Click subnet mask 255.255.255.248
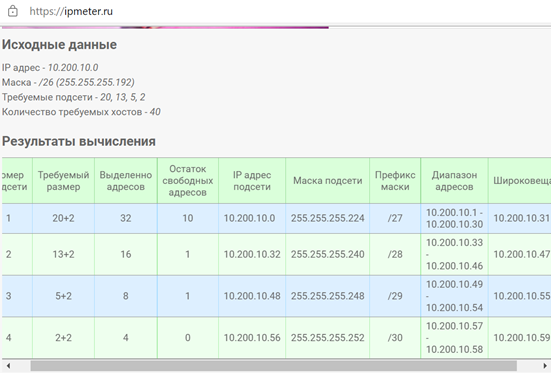Viewport: 551px width, 373px height. pyautogui.click(x=328, y=296)
